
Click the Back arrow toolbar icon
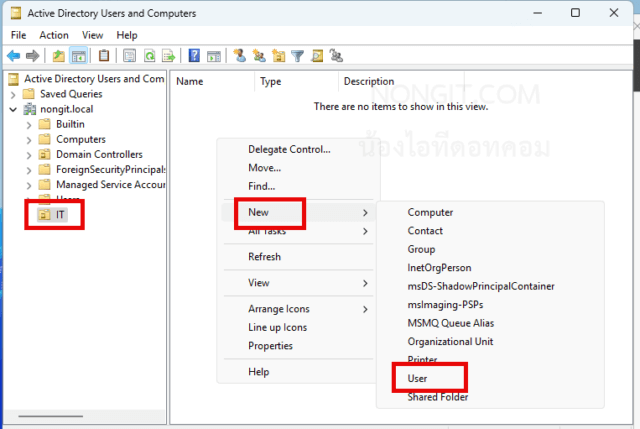click(x=13, y=56)
